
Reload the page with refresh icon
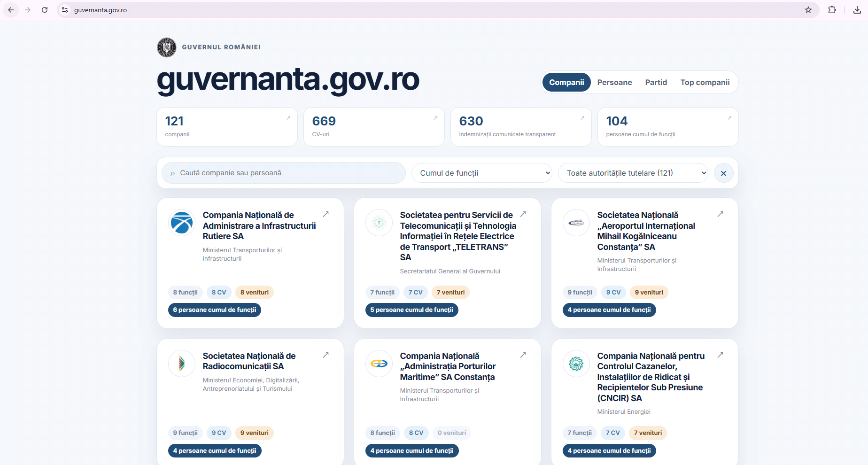pos(45,10)
